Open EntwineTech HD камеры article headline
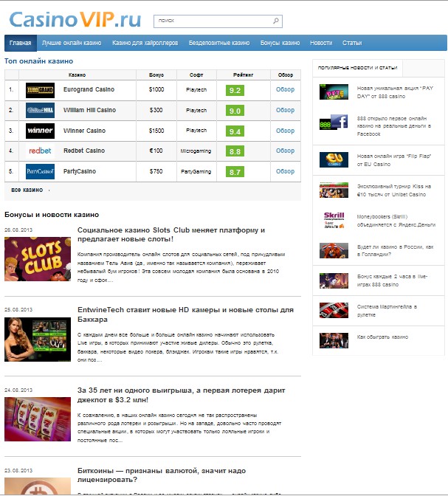The width and height of the screenshot is (448, 496). [x=185, y=314]
